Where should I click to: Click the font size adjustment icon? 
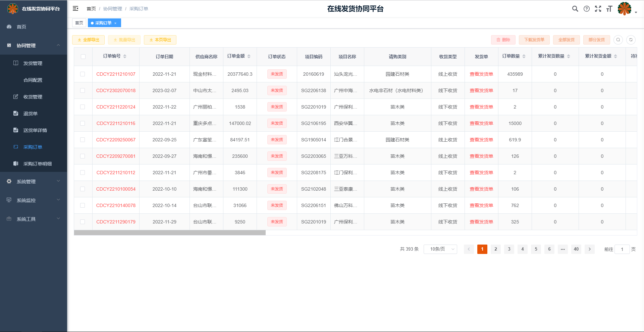tap(609, 9)
